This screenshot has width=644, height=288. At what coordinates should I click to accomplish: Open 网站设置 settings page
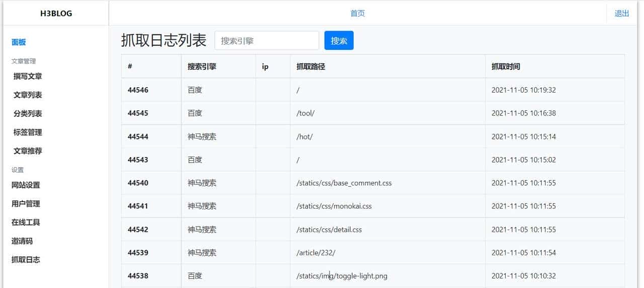coord(26,185)
